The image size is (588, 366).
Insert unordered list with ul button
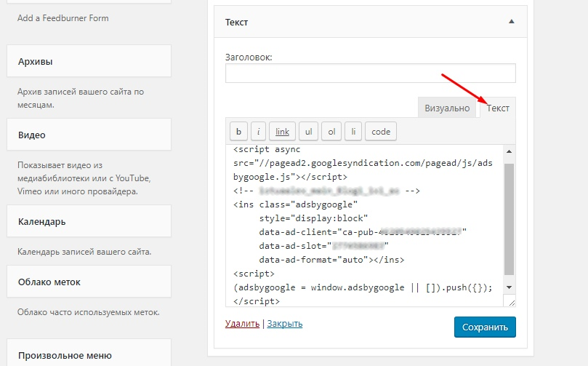pos(308,132)
